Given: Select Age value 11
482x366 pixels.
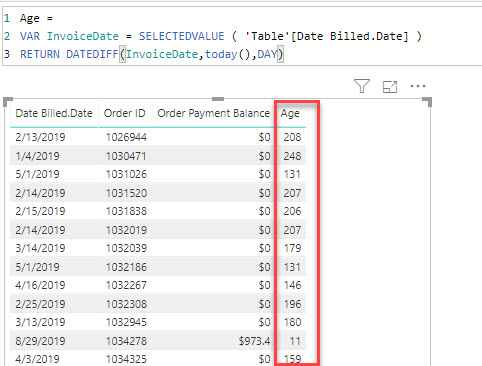Looking at the screenshot, I should pyautogui.click(x=295, y=341).
